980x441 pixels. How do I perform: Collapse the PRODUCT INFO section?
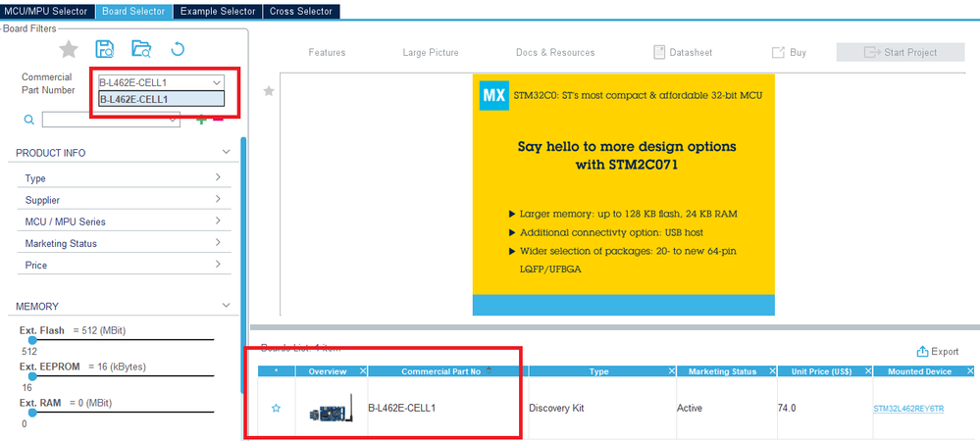coord(227,153)
